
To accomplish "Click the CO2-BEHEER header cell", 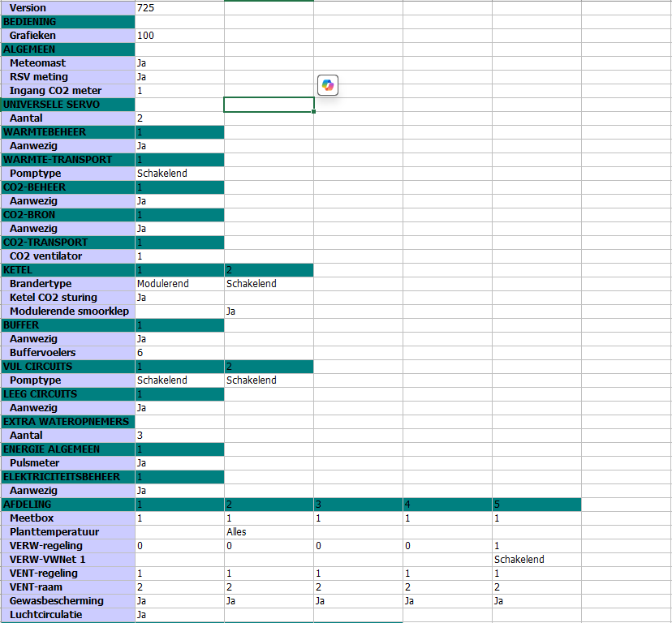I will [x=68, y=187].
